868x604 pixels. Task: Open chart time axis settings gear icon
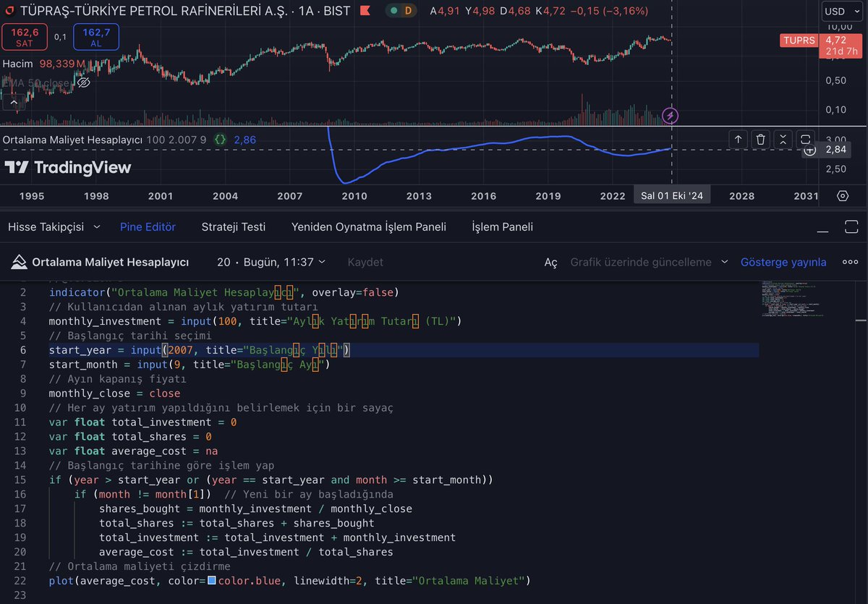[x=843, y=196]
